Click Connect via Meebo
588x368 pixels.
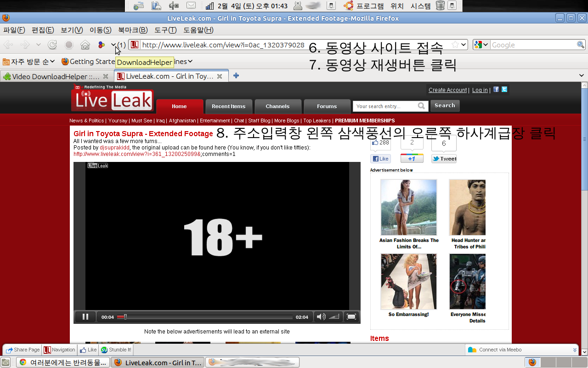pos(495,350)
